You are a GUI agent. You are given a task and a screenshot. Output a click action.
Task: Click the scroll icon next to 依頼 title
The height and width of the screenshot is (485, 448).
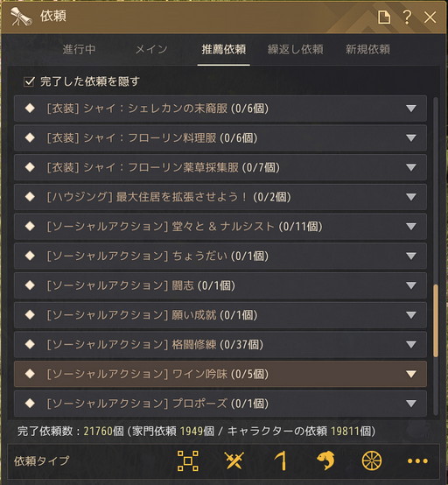pos(21,17)
